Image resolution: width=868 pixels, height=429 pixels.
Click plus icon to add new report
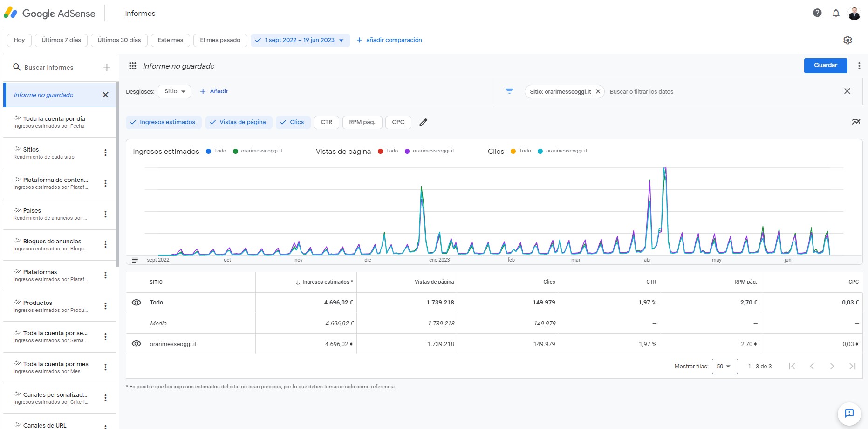[107, 68]
